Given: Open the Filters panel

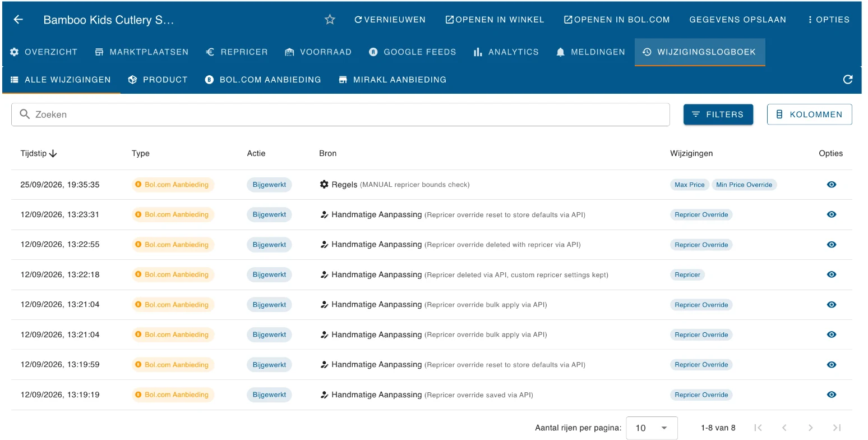Looking at the screenshot, I should (718, 114).
